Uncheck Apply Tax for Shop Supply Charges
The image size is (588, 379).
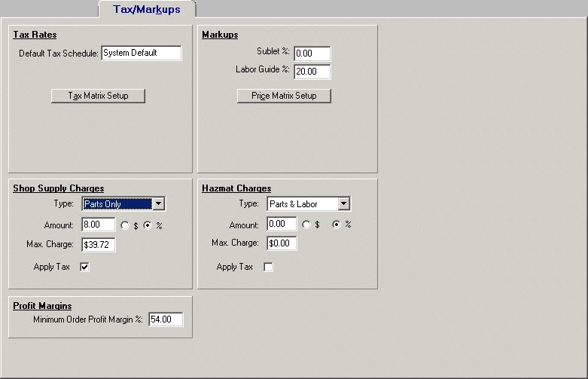pyautogui.click(x=84, y=267)
